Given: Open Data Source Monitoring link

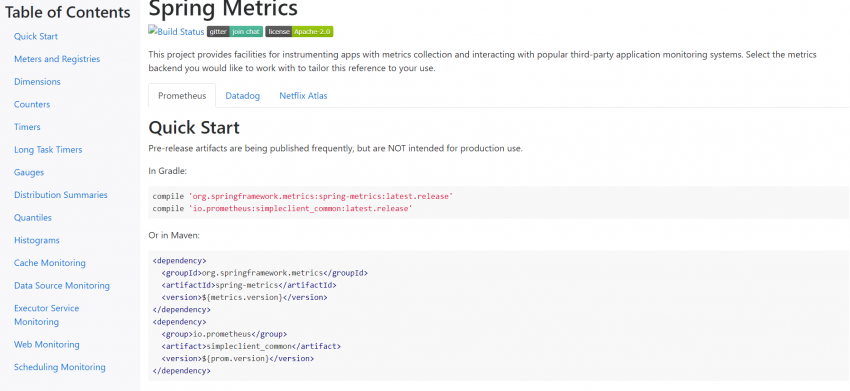Looking at the screenshot, I should tap(62, 286).
